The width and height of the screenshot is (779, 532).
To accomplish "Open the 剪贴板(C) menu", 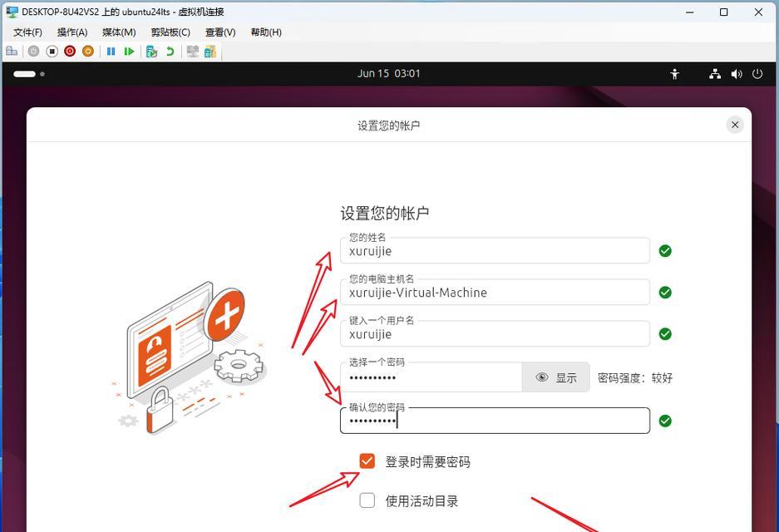I will click(170, 32).
